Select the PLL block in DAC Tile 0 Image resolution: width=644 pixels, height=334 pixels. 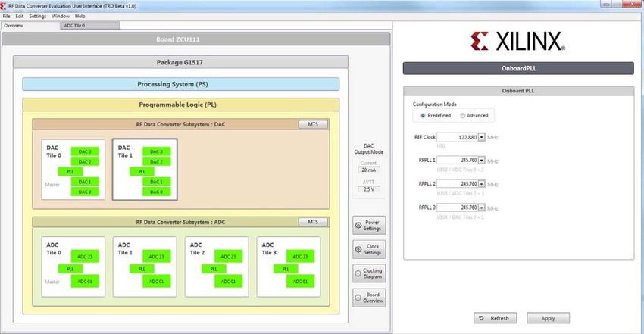70,171
